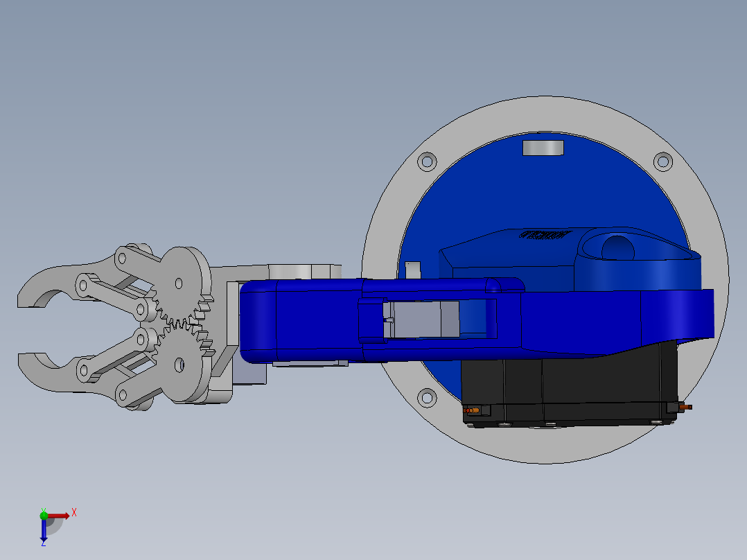The image size is (747, 560).
Task: Select the gray servo inside the forearm cutout
Action: (x=421, y=320)
